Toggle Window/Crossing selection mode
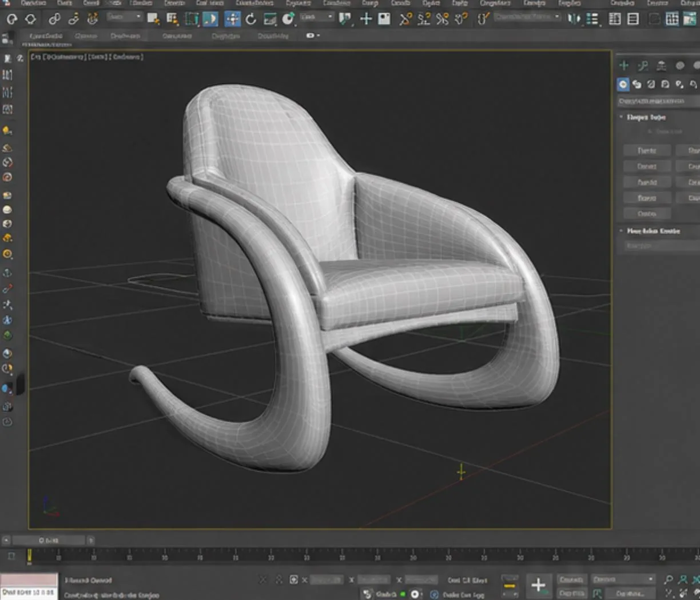This screenshot has width=700, height=600. click(210, 19)
